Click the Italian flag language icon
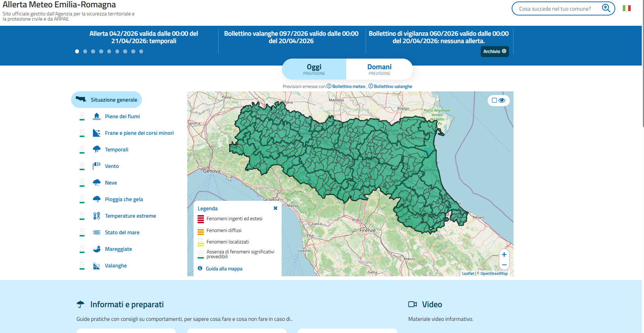The width and height of the screenshot is (644, 333). point(626,8)
